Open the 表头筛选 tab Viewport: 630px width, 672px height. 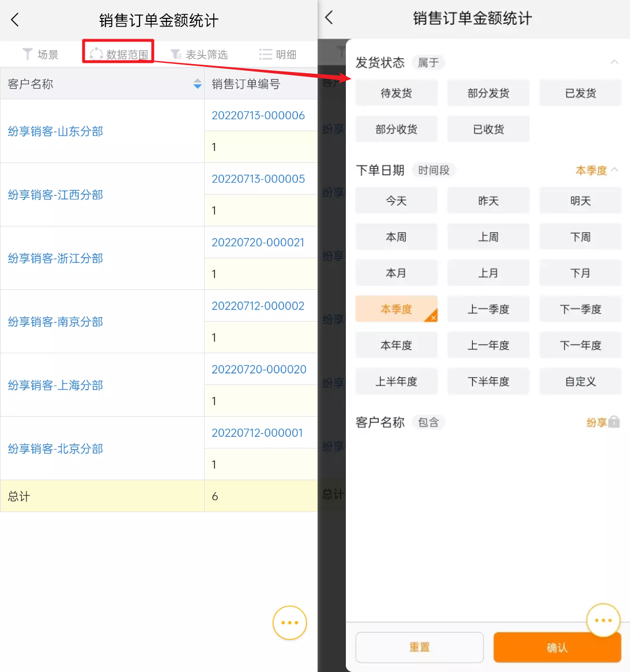(x=199, y=54)
